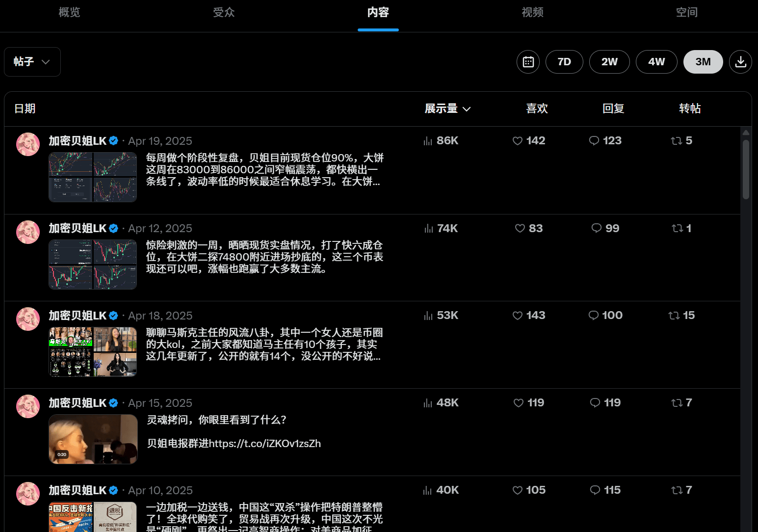
Task: Open avatar of Apr 19, 2025 post
Action: tap(28, 144)
